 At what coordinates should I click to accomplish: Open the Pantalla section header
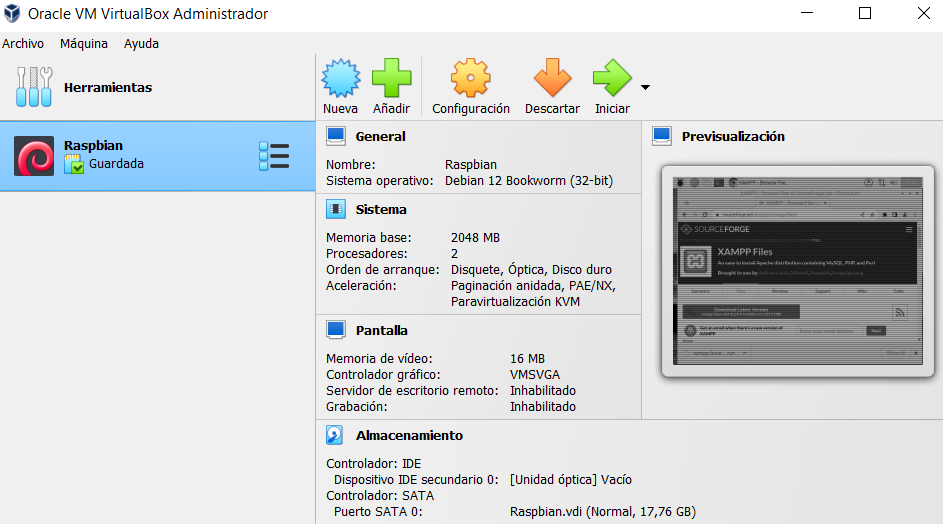tap(381, 330)
